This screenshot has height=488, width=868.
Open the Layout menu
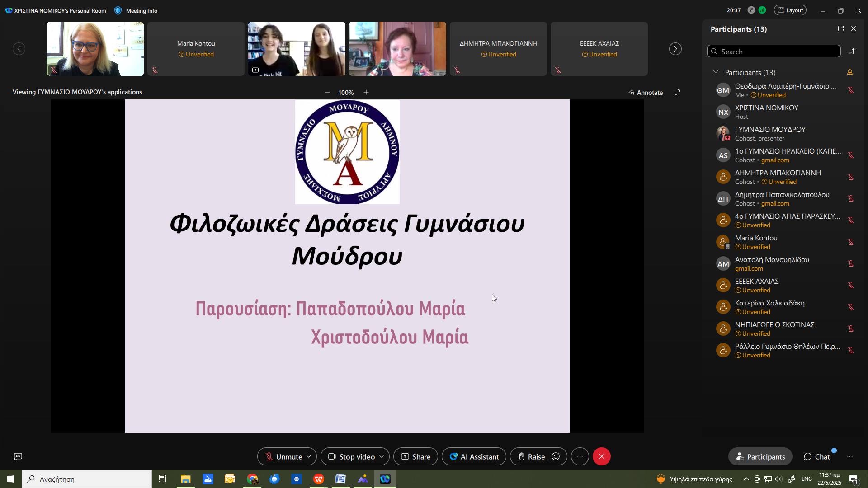click(790, 10)
